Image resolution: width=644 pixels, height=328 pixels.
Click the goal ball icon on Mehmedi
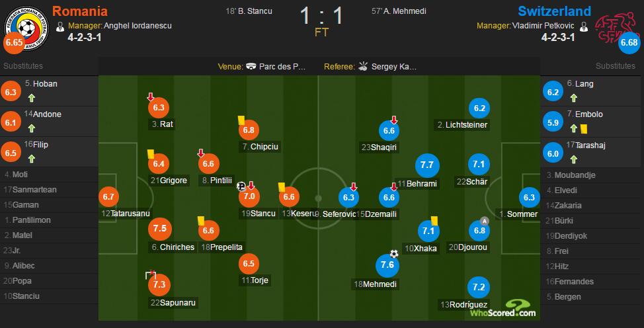pos(394,253)
